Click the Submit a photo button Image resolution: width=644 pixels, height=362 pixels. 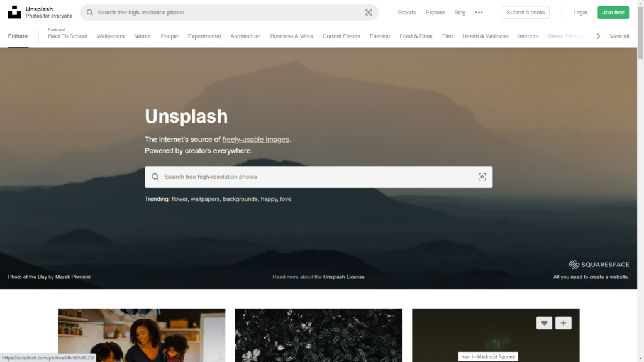525,13
